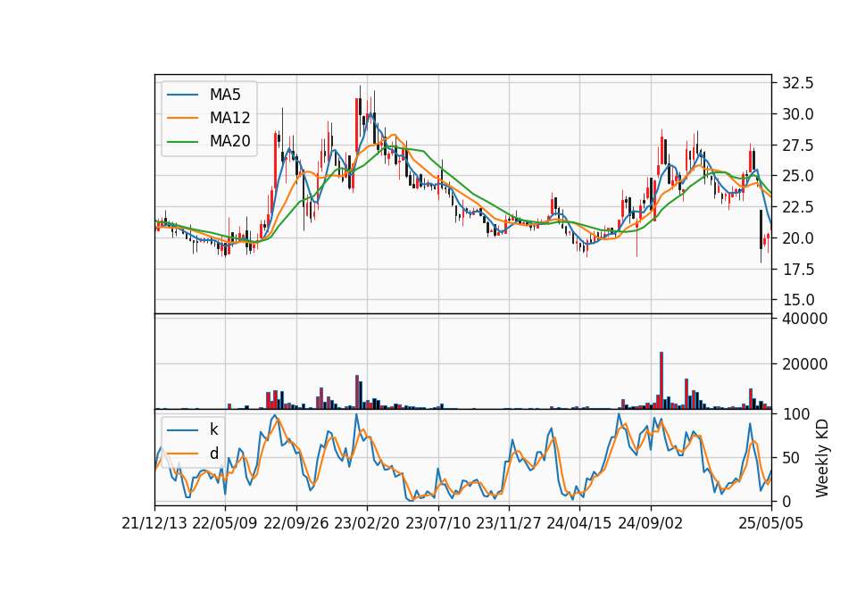Click the 27.5 price axis label

(798, 146)
